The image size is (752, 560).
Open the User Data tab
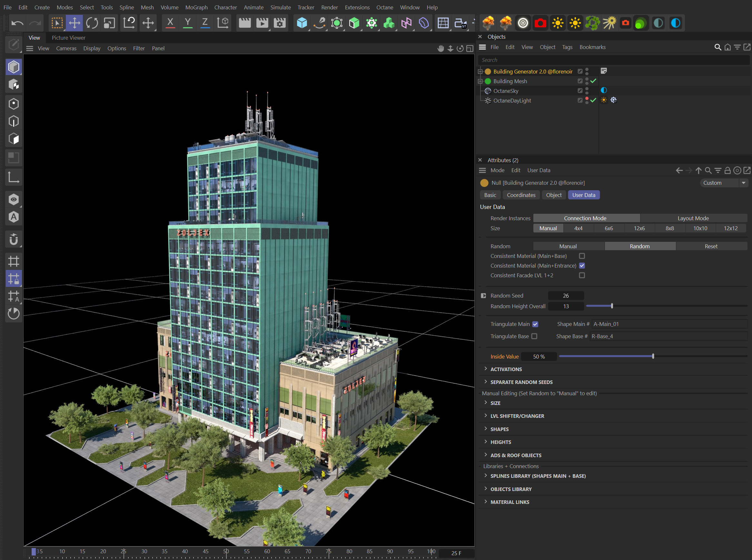click(584, 194)
